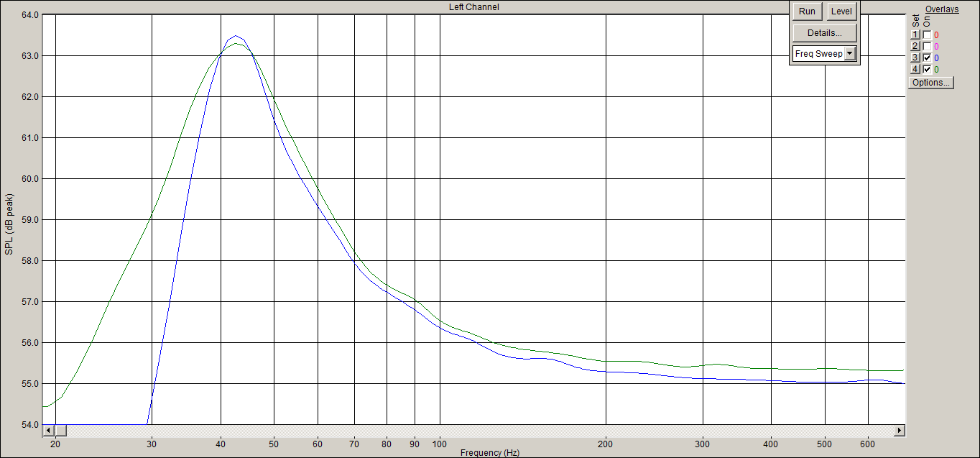Click the 100 frequency axis value
This screenshot has width=980, height=458.
pos(440,444)
